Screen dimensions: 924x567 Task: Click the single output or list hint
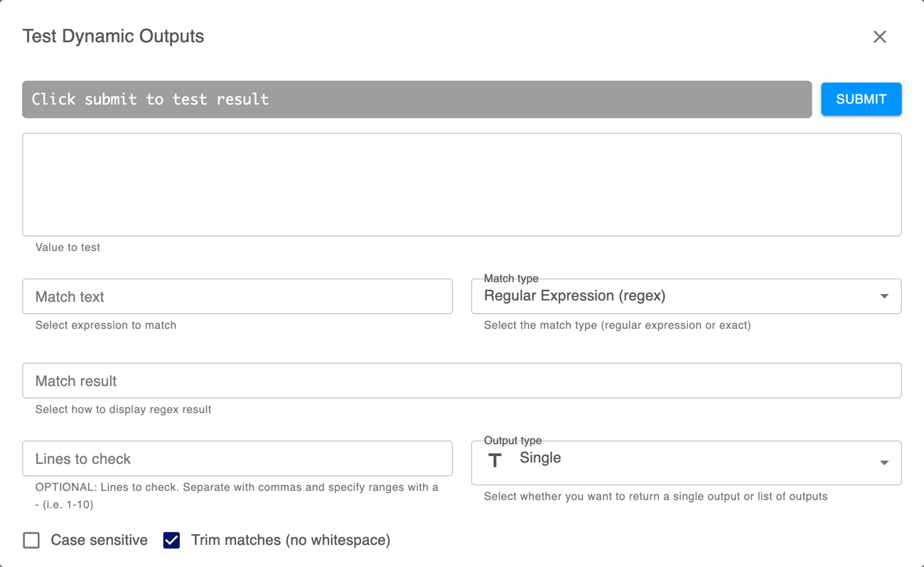point(655,496)
